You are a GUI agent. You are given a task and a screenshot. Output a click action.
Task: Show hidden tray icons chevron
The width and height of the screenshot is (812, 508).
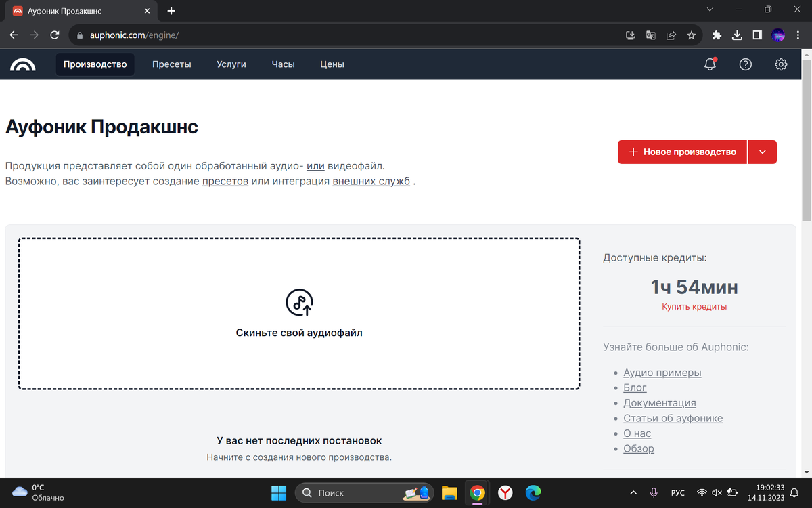[x=633, y=493]
